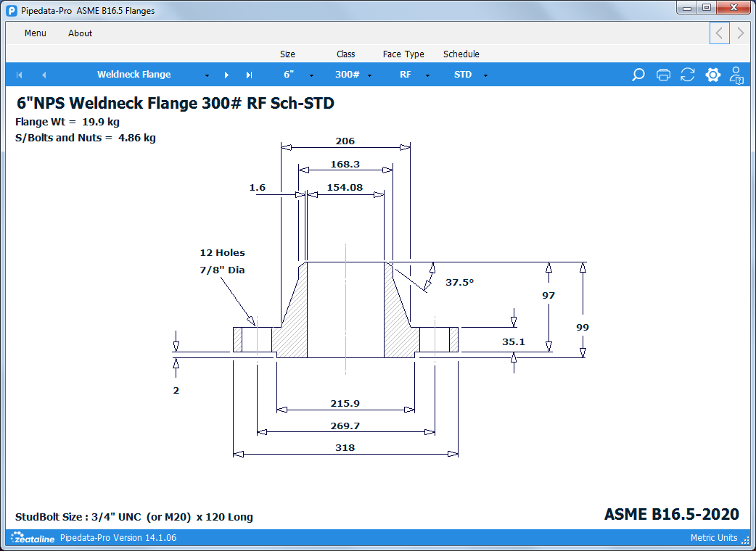Open the Menu item in menu bar
The image size is (756, 551).
pyautogui.click(x=35, y=33)
